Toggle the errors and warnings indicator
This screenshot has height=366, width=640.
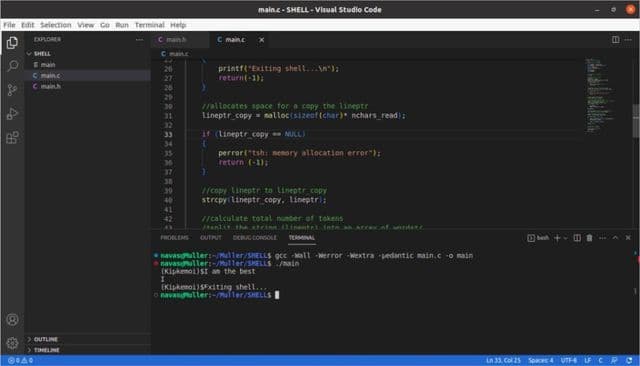click(20, 360)
